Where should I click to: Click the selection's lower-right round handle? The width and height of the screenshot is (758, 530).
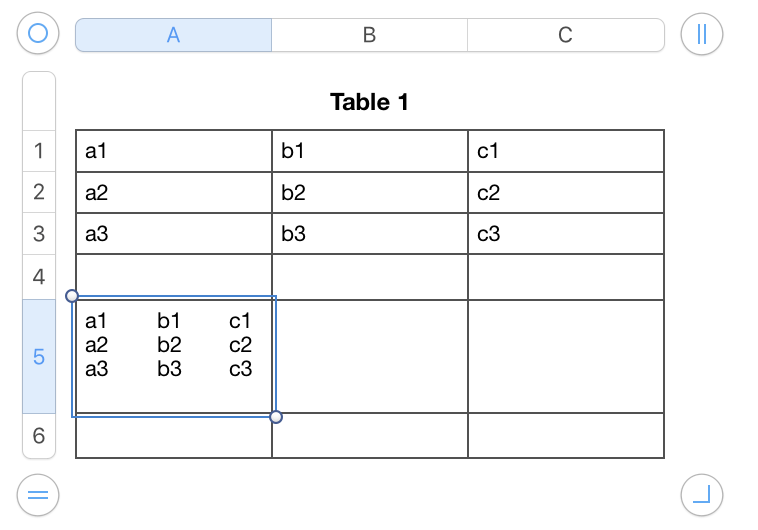point(276,417)
